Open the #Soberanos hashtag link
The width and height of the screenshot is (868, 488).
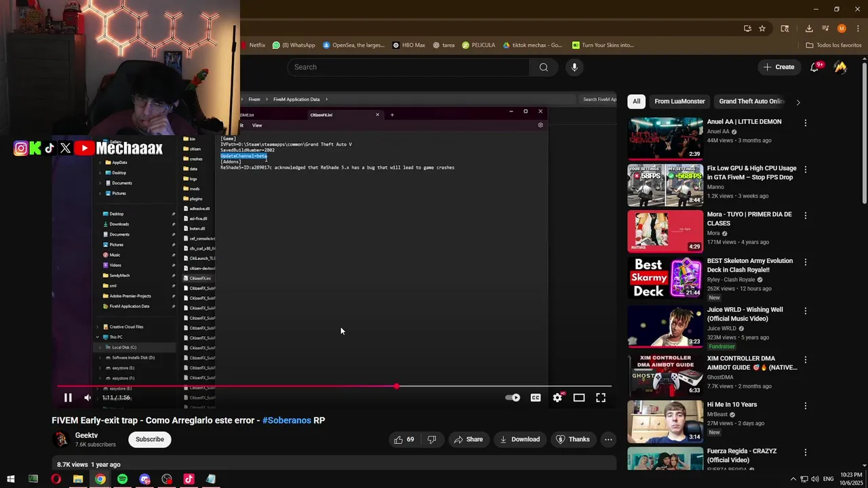[287, 420]
